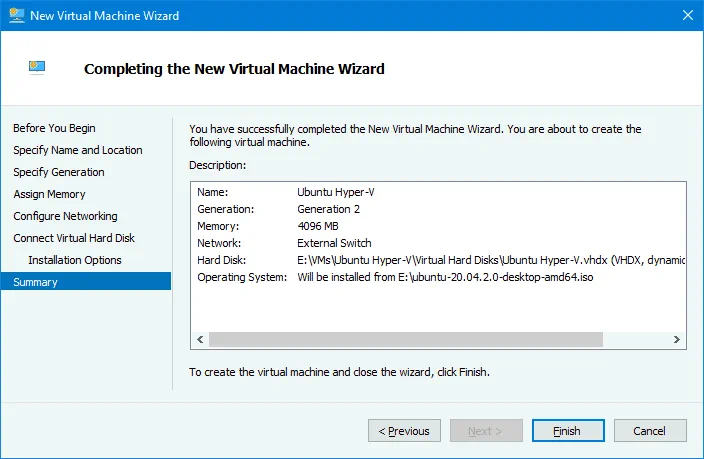The image size is (704, 459).
Task: Open Specify Name and Location page
Action: [x=77, y=150]
